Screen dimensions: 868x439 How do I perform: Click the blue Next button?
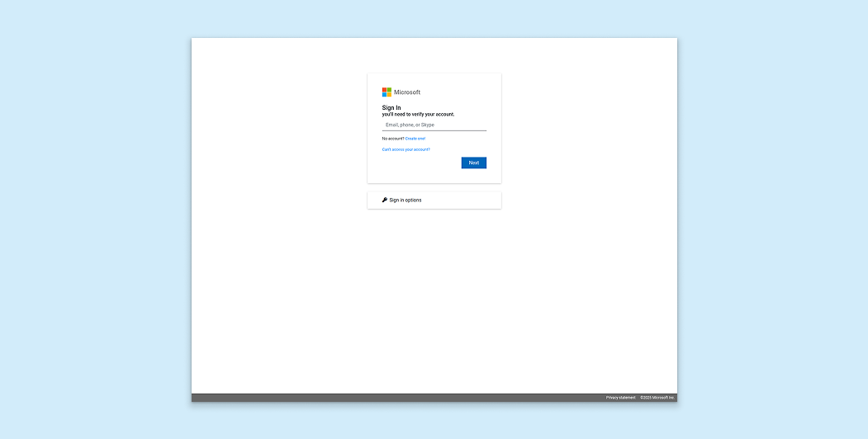click(x=474, y=163)
